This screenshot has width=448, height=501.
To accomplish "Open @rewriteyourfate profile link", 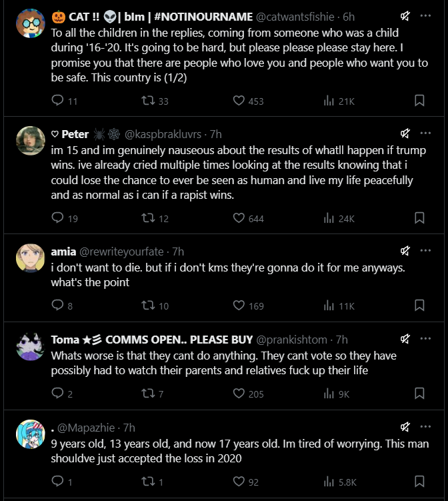I will click(x=123, y=252).
